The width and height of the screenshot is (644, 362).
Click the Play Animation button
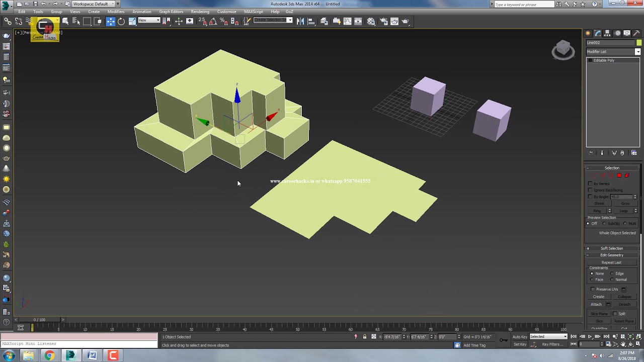tap(590, 337)
